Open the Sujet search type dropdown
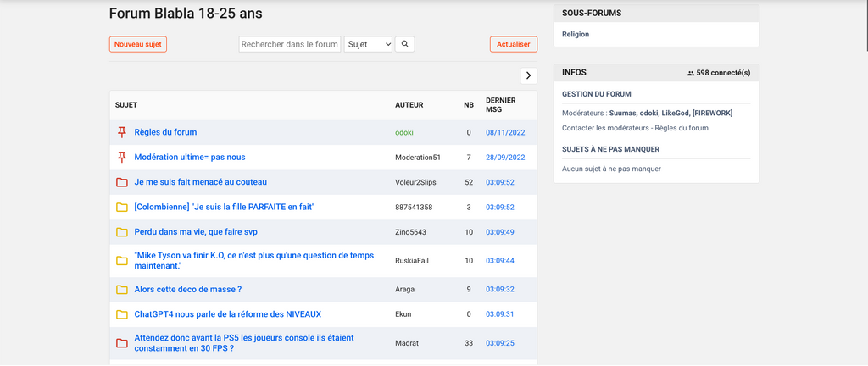The width and height of the screenshot is (868, 366). 368,44
